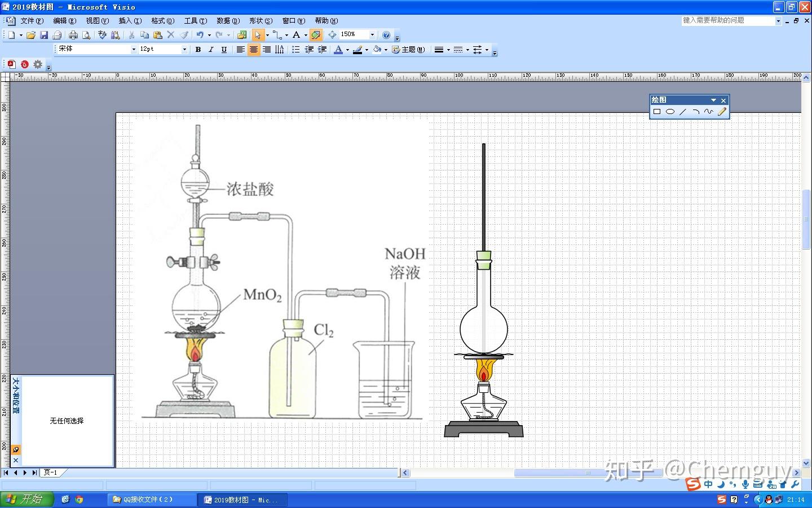Switch to the 页-1 page tab
Image resolution: width=812 pixels, height=508 pixels.
pos(51,473)
